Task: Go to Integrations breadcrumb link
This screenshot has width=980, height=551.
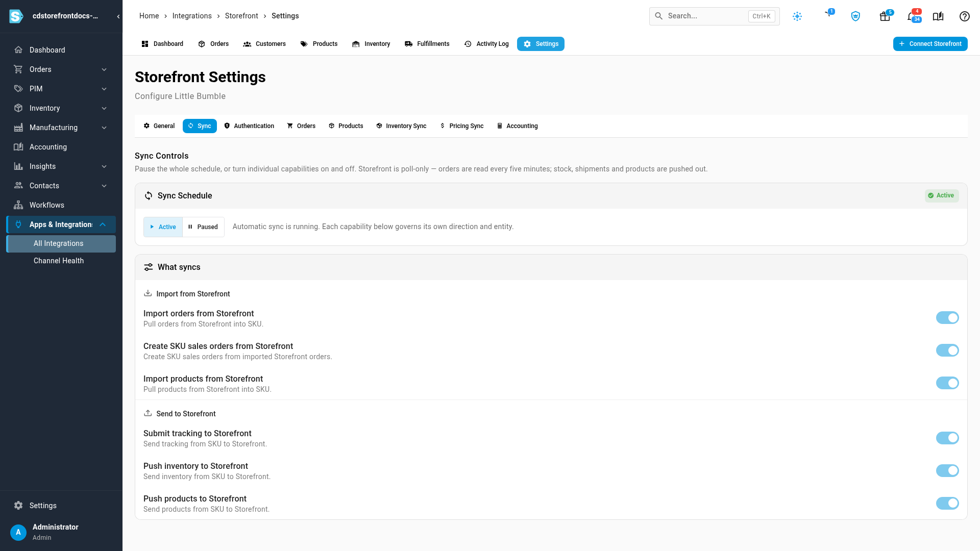Action: [192, 16]
